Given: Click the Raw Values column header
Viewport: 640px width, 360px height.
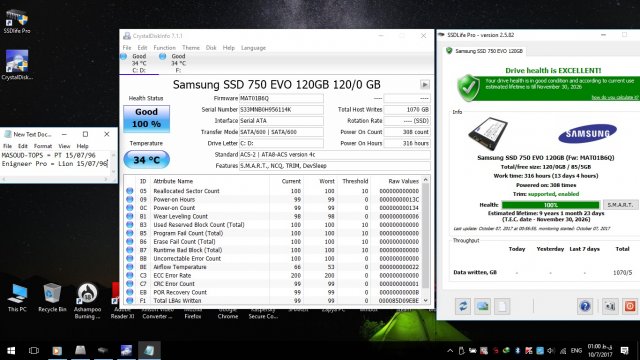Looking at the screenshot, I should pyautogui.click(x=403, y=181).
